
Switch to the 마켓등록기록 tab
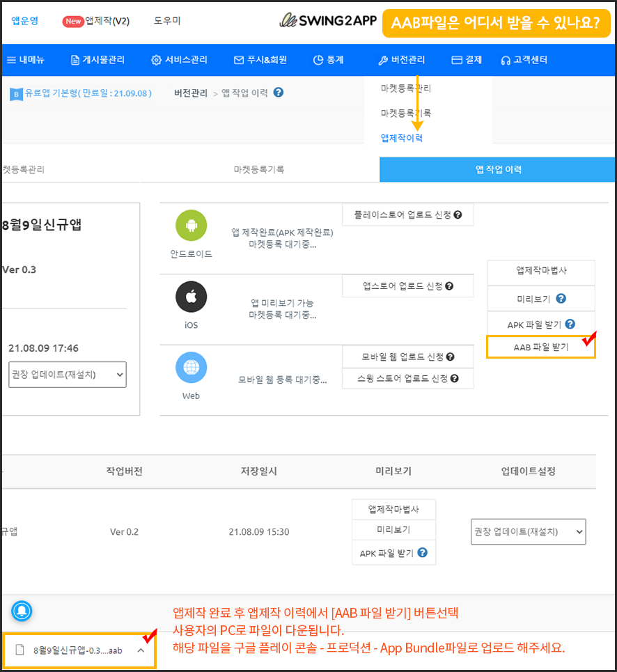tap(259, 169)
